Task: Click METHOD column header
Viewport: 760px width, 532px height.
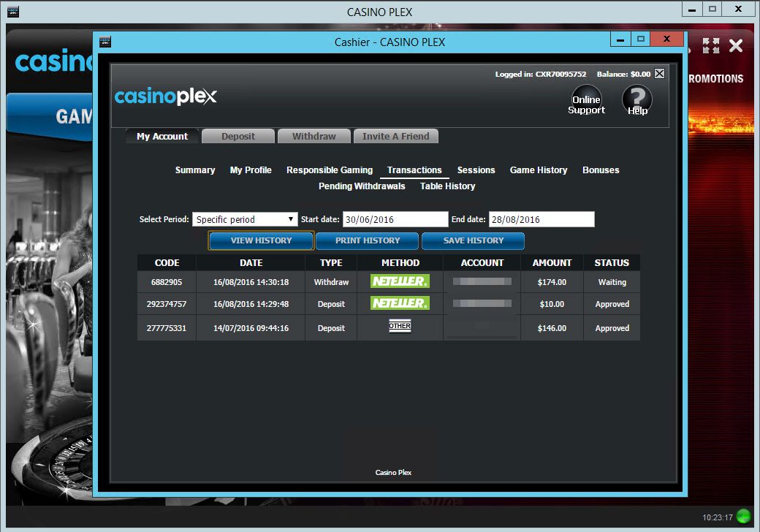Action: click(400, 262)
